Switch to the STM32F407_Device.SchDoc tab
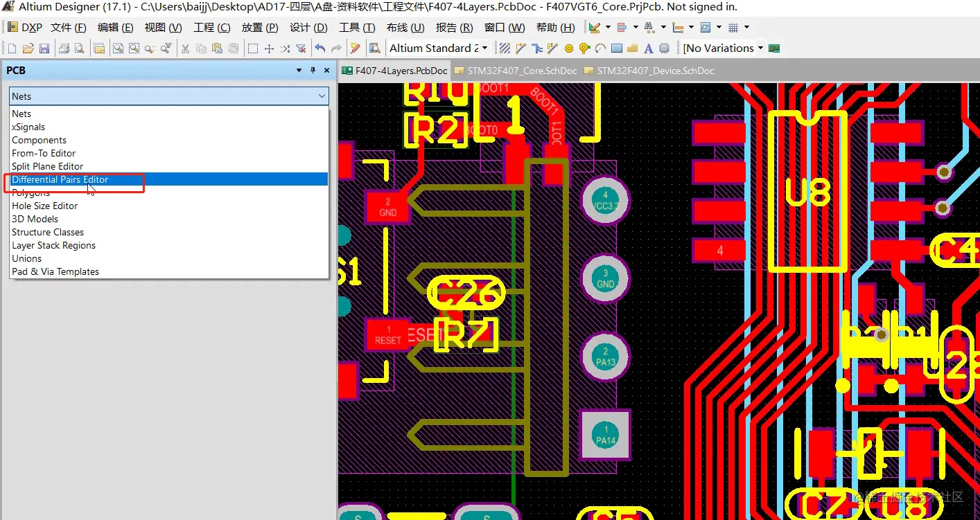Screen dimensions: 980x520 (x=649, y=71)
